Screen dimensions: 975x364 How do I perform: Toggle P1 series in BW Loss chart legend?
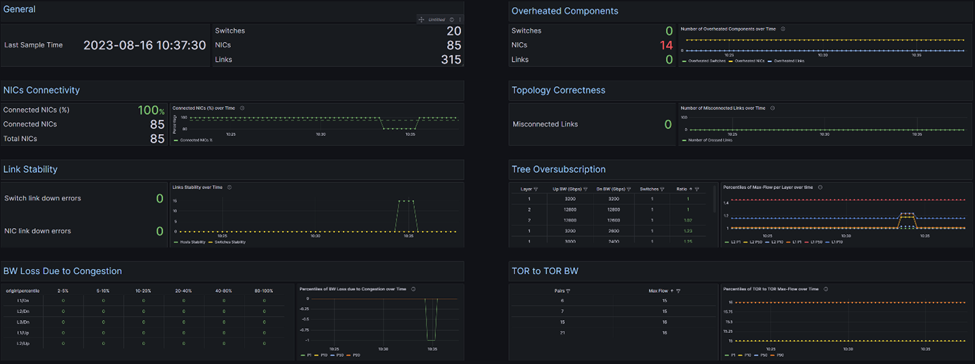click(306, 355)
